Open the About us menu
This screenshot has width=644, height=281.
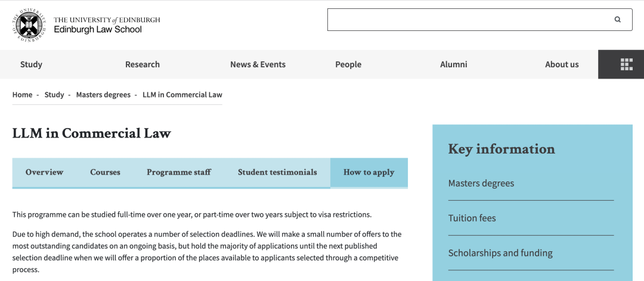[562, 64]
